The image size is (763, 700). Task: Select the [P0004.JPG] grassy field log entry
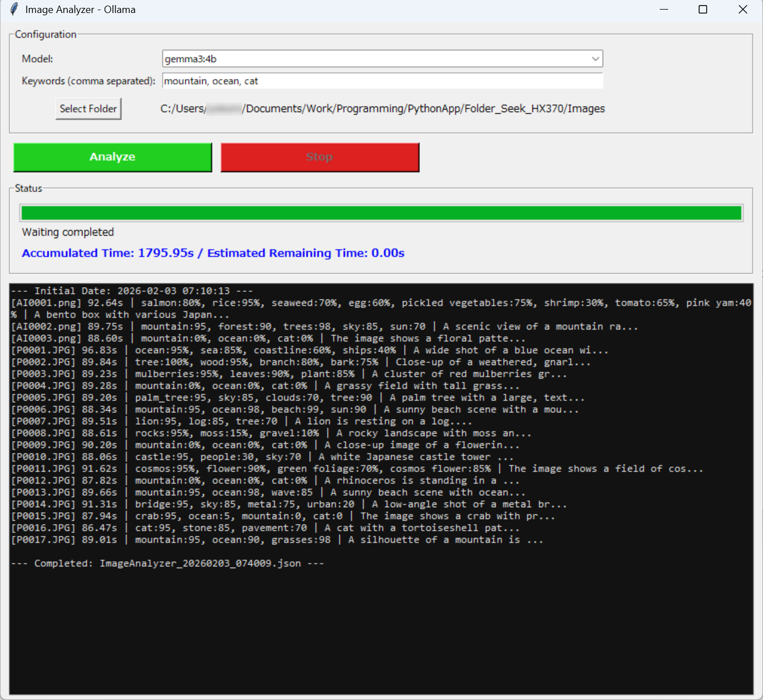point(265,386)
